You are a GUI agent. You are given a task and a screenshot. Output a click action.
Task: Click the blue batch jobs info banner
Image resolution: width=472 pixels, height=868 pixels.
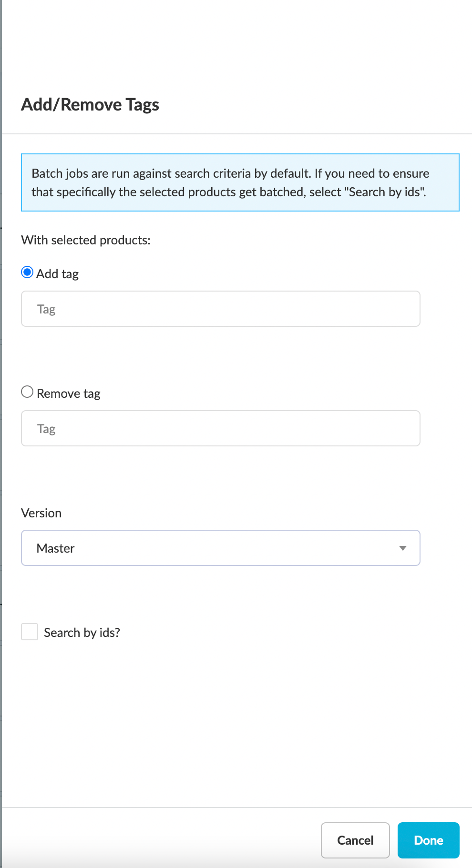tap(240, 182)
